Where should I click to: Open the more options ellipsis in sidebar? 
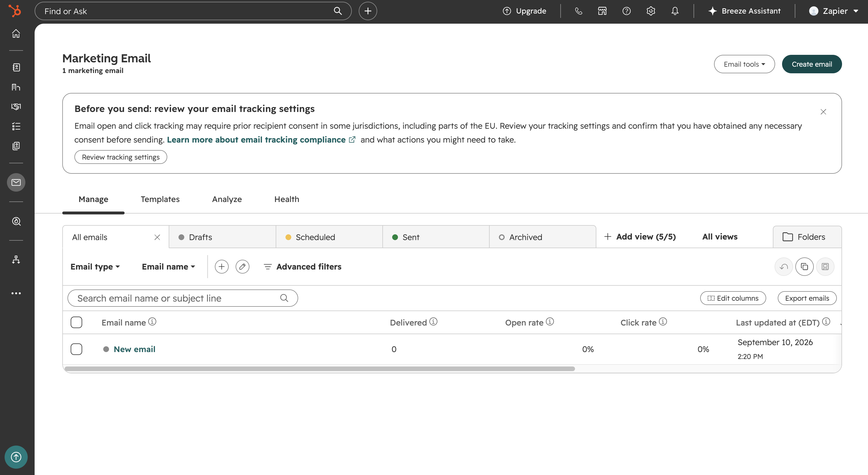pos(16,293)
